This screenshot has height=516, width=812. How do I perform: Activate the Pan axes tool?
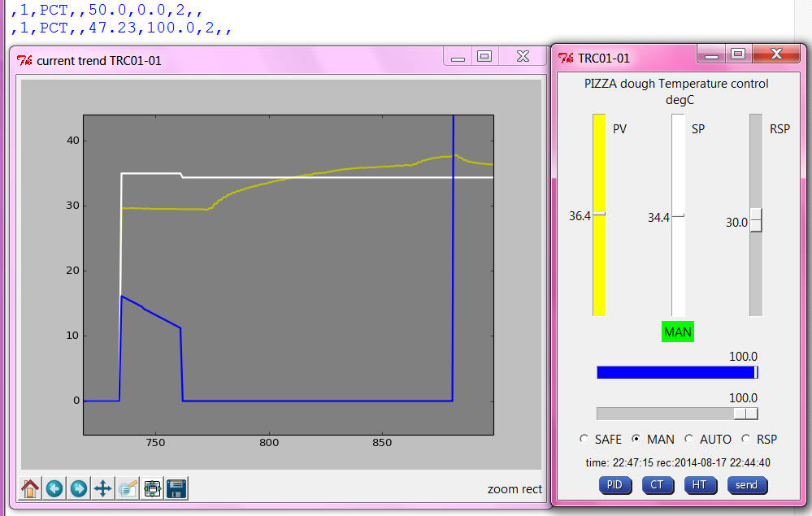[x=103, y=488]
